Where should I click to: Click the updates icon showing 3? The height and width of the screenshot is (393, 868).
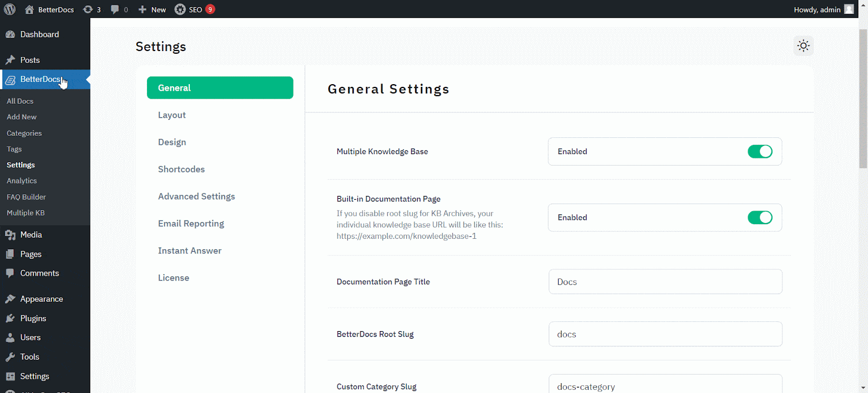pos(88,9)
